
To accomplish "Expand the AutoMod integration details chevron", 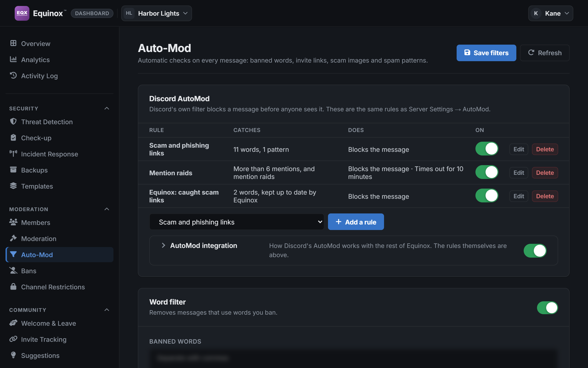I will [x=164, y=245].
